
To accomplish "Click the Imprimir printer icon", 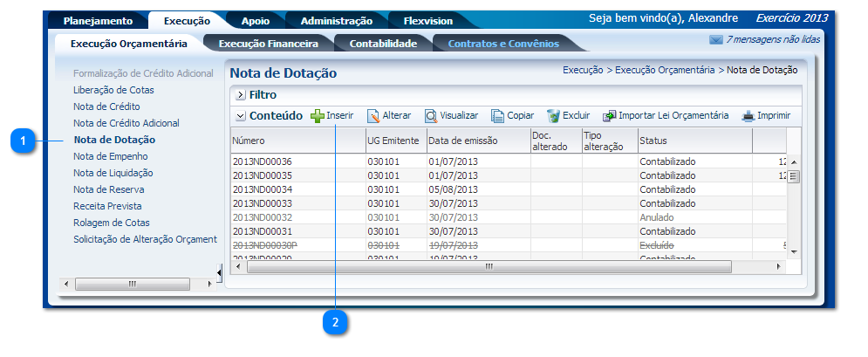I will pos(748,116).
